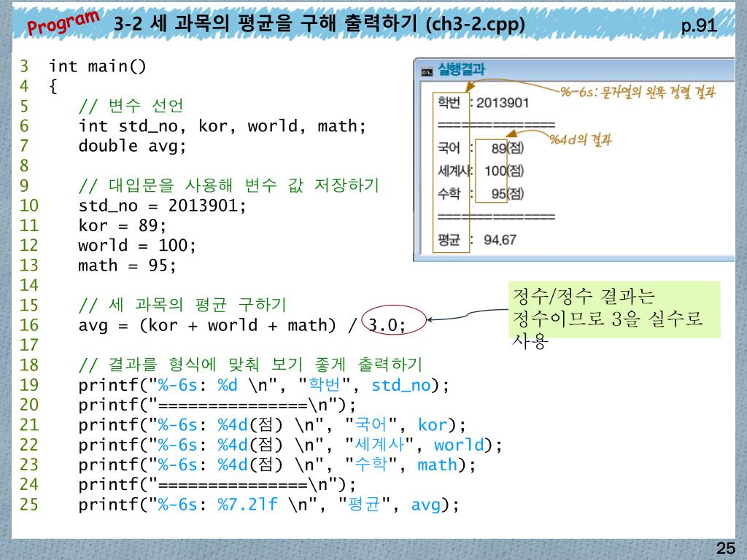Click the circled 3.0 in line 16
Image resolution: width=747 pixels, height=560 pixels.
[x=393, y=321]
